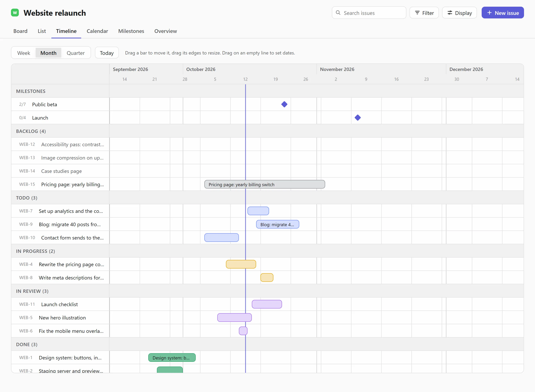Switch to Month view

48,53
